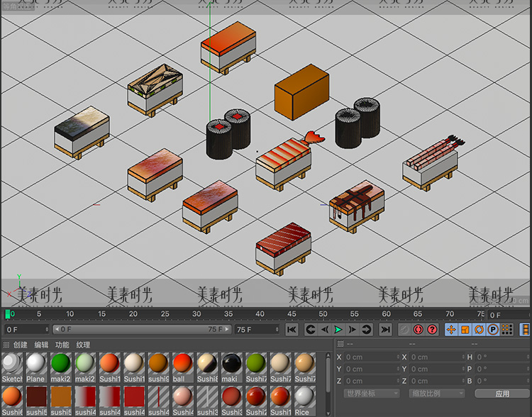The image size is (532, 417).
Task: Select the pink Sushi4 sphere material
Action: pos(183,401)
